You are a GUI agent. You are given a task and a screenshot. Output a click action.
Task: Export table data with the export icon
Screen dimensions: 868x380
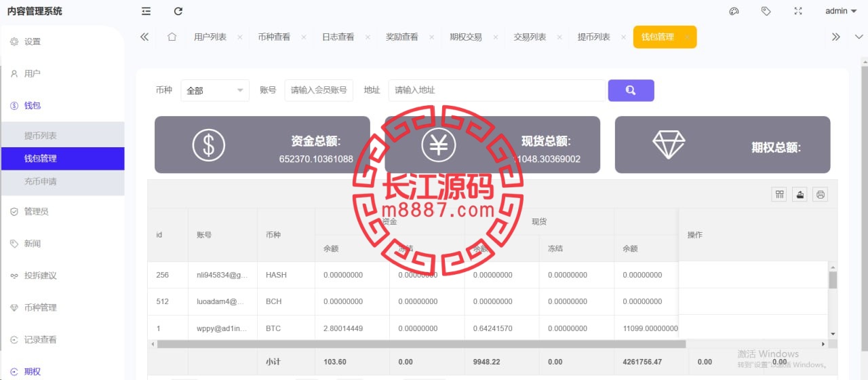[x=800, y=195]
